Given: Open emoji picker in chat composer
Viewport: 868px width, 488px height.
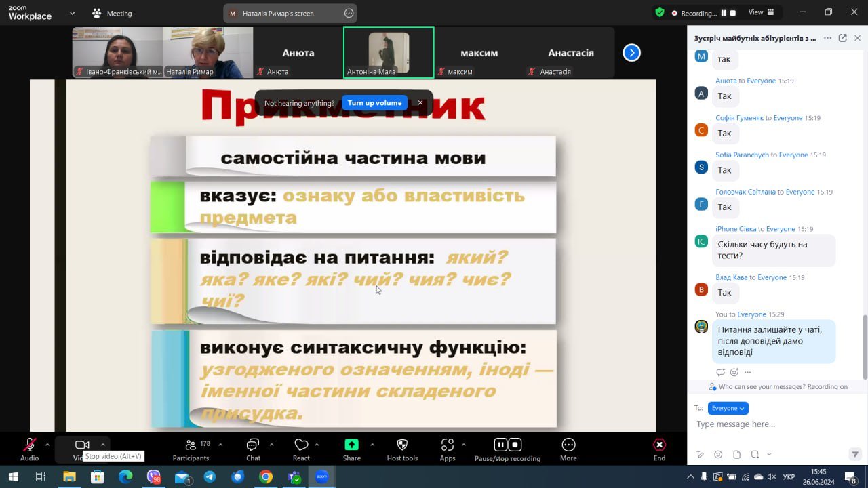Looking at the screenshot, I should pos(718,454).
